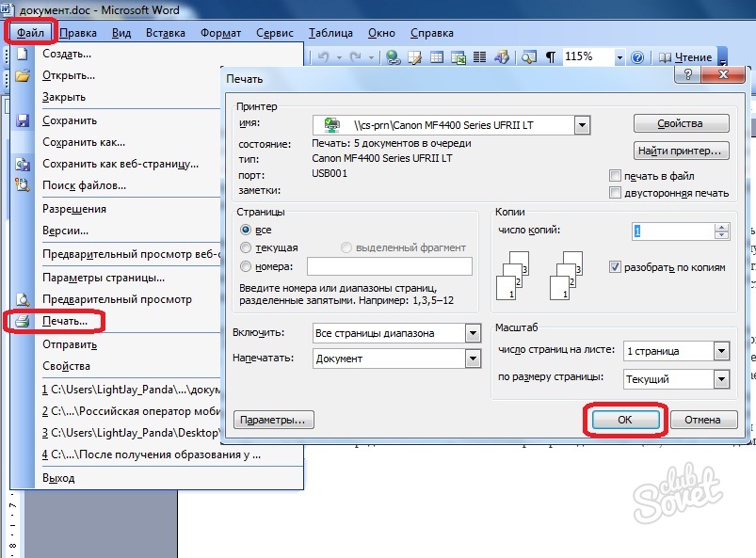Open the Файл menu

click(x=30, y=33)
